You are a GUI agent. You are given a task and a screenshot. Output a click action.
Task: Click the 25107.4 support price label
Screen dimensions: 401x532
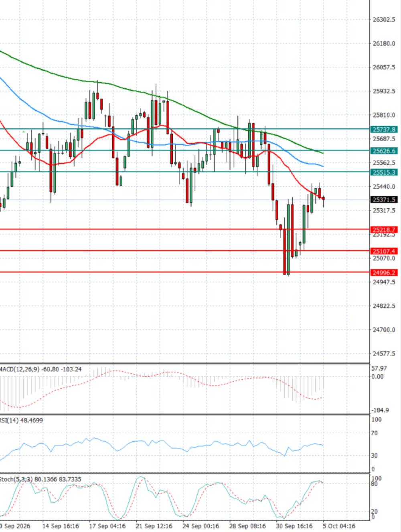384,251
